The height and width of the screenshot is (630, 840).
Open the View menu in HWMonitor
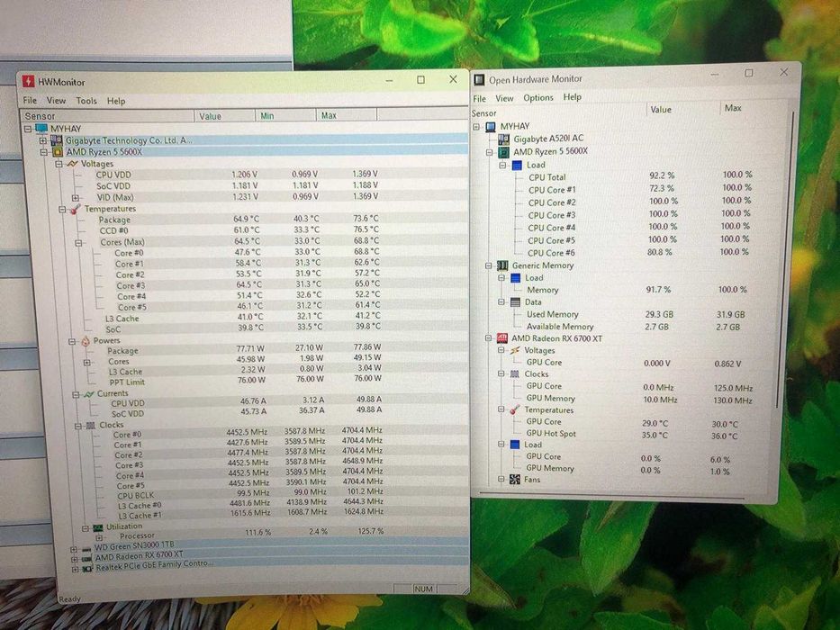click(56, 101)
